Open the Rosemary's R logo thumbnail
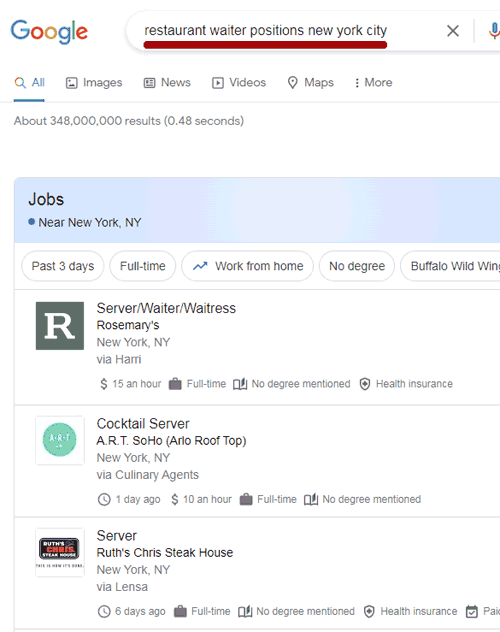This screenshot has width=500, height=632. click(60, 326)
